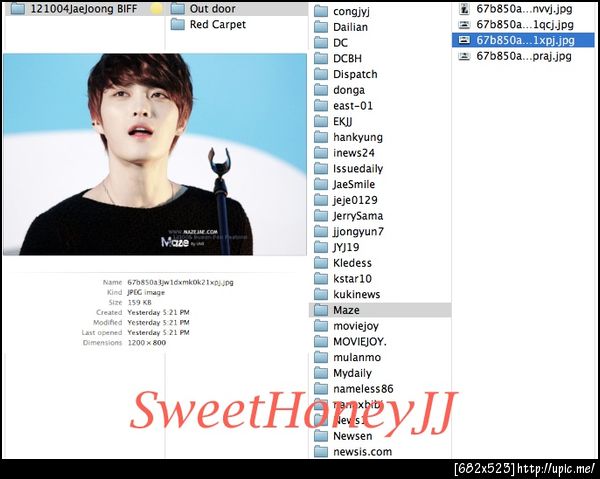
Task: Click the kstar10 folder icon
Action: 321,278
